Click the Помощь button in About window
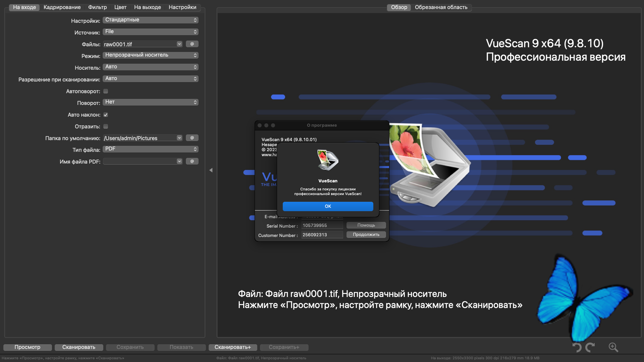 tap(366, 225)
